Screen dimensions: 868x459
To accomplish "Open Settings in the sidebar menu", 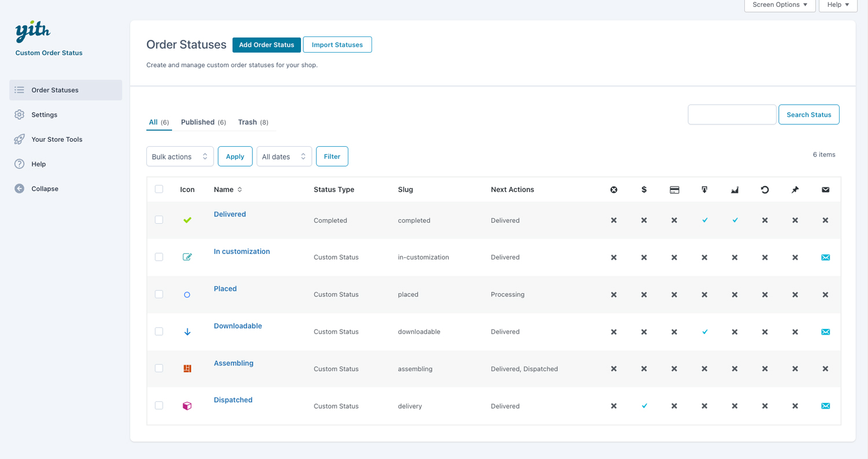I will click(x=44, y=114).
